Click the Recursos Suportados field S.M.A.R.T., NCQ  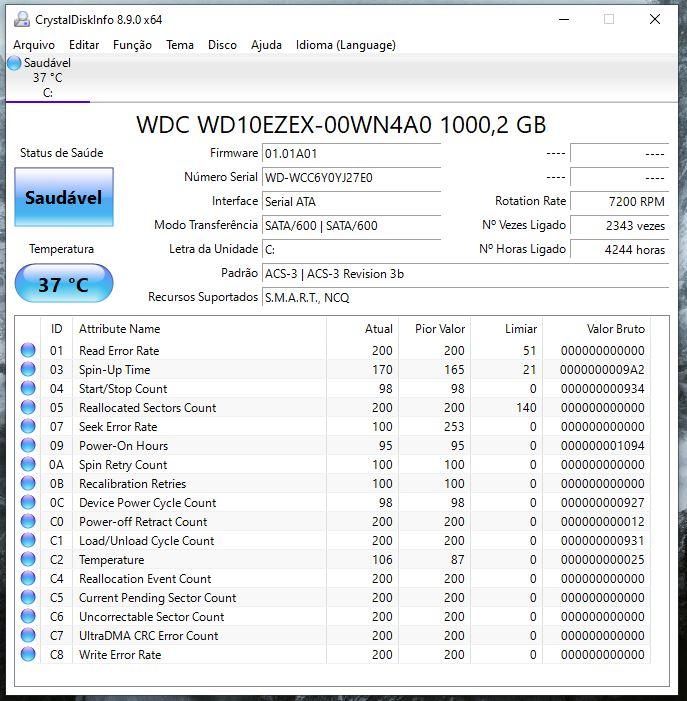click(465, 297)
